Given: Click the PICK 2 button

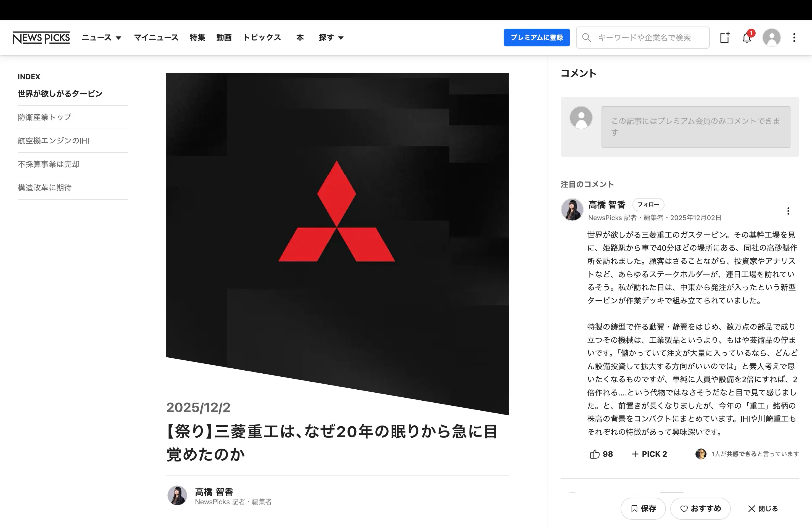Looking at the screenshot, I should [x=649, y=454].
